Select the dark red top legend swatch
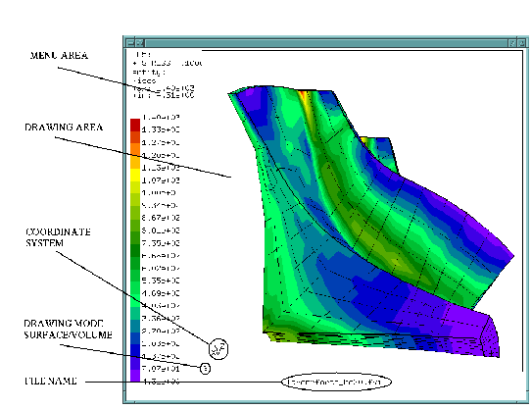Viewport: 532px width, 409px height. (x=135, y=125)
